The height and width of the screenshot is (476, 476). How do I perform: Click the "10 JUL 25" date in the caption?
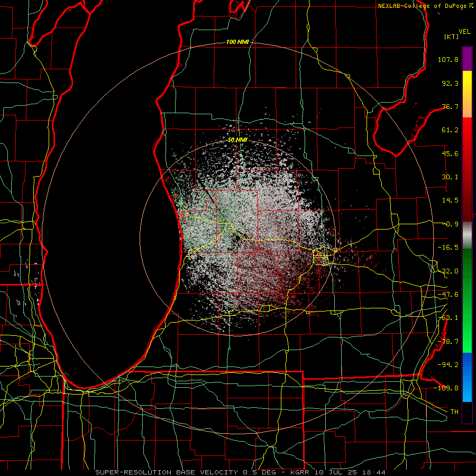[x=335, y=472]
